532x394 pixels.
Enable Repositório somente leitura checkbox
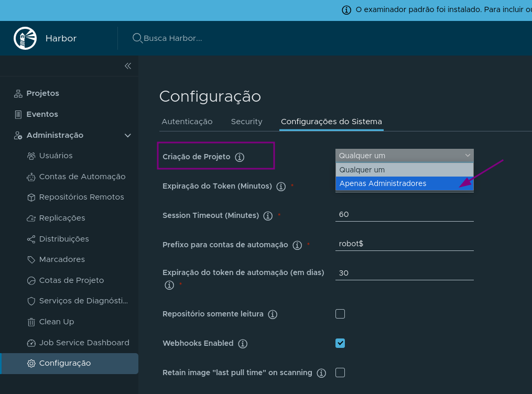point(340,314)
